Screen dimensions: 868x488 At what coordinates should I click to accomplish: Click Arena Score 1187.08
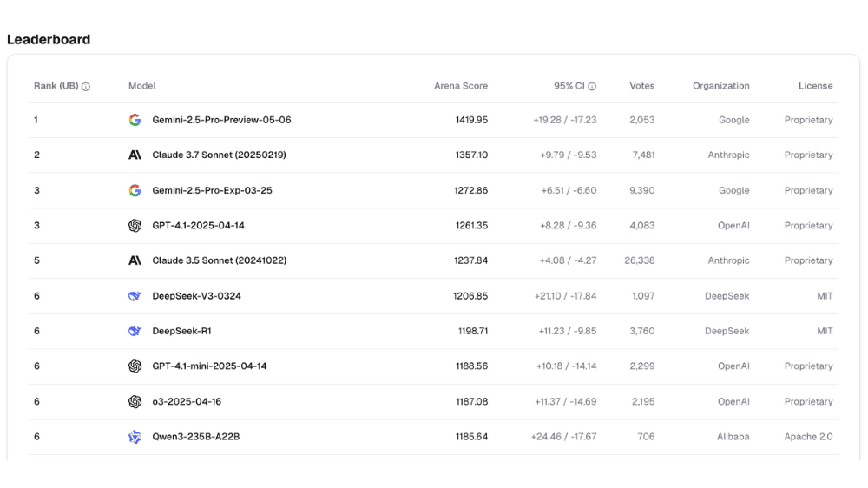click(471, 401)
